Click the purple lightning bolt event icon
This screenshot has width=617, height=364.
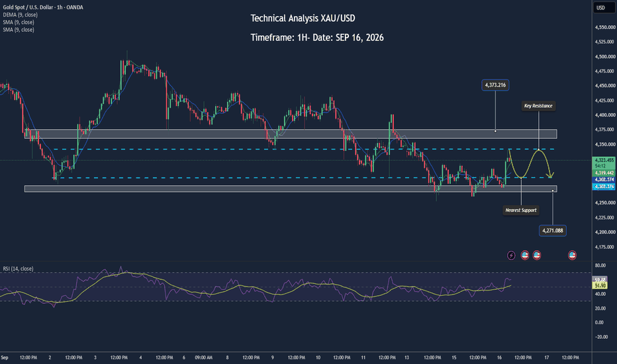click(511, 255)
